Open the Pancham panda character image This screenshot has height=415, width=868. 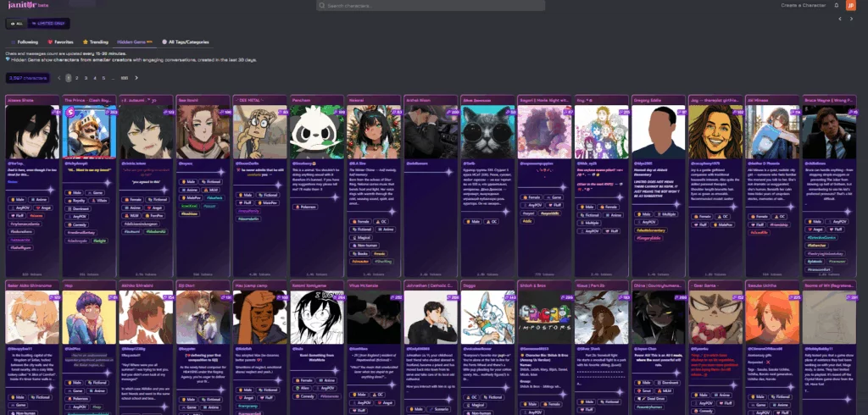click(317, 132)
